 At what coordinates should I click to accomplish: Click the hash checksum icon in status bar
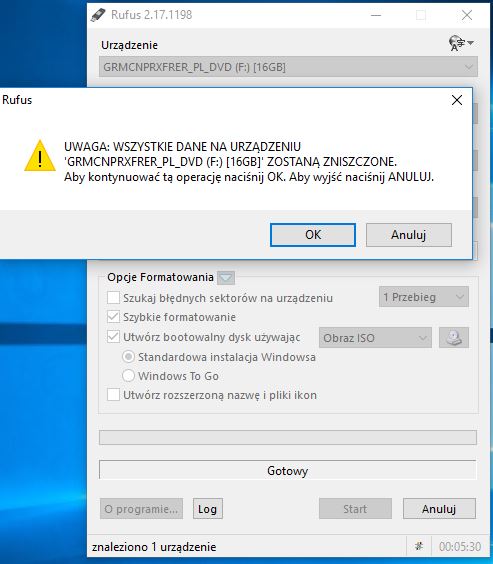419,546
